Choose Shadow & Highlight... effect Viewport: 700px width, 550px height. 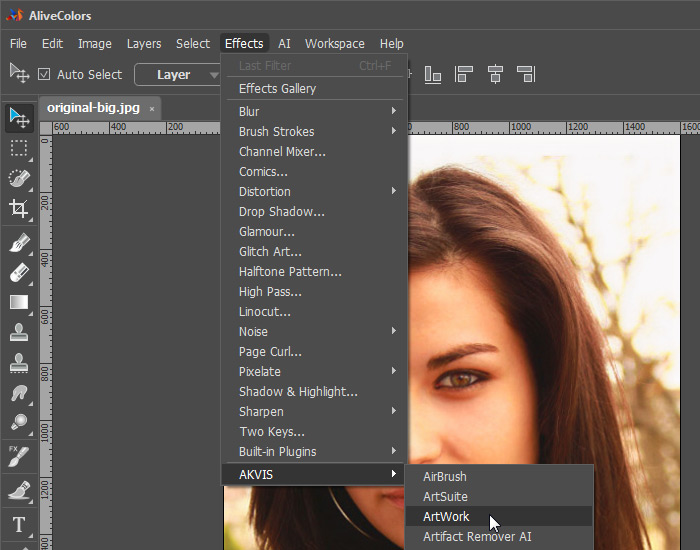[315, 392]
